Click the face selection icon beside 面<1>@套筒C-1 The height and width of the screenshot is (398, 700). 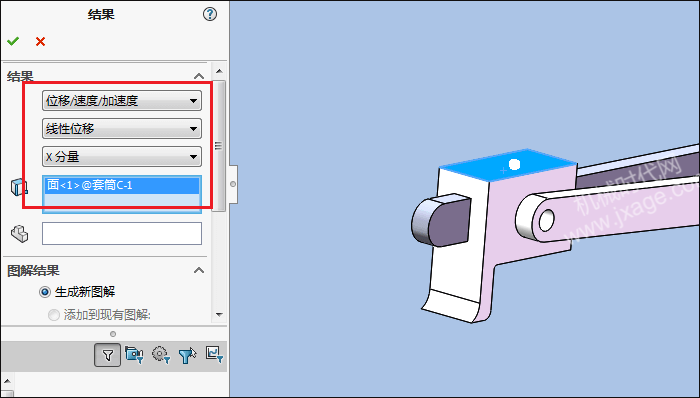(x=19, y=187)
